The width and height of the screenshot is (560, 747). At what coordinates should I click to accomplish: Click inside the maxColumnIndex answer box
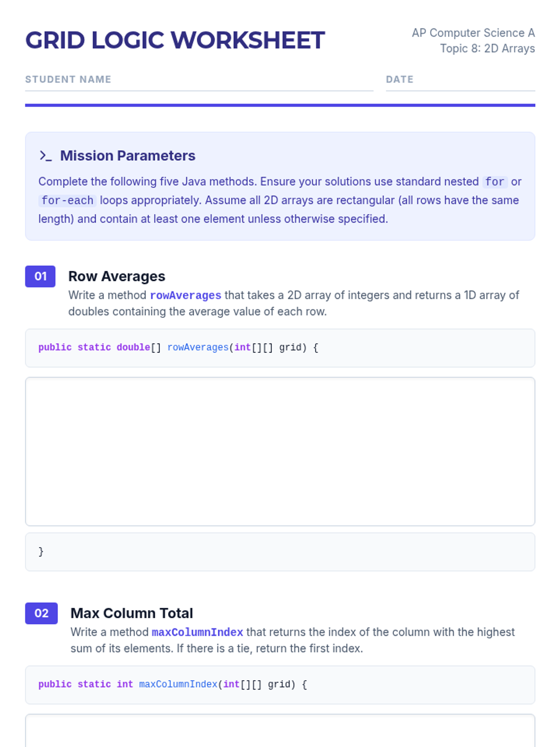(x=280, y=731)
